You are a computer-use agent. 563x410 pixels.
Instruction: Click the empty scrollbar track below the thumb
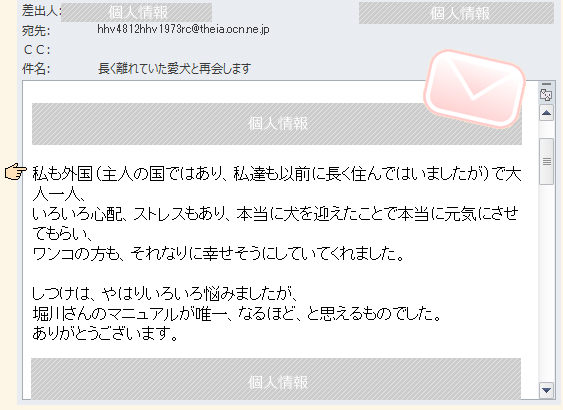coord(546,284)
